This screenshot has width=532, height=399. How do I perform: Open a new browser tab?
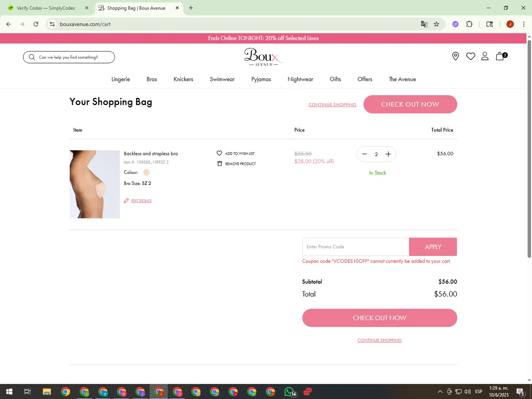point(191,8)
